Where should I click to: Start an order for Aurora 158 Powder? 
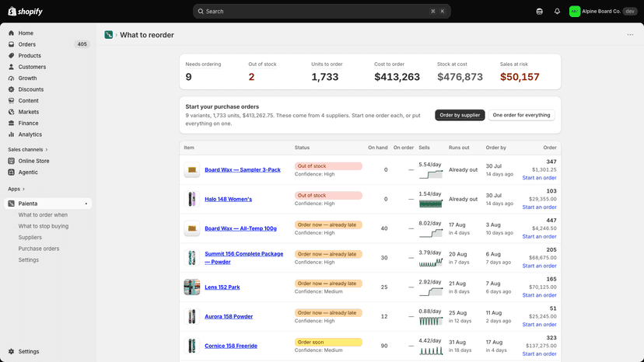click(x=539, y=324)
